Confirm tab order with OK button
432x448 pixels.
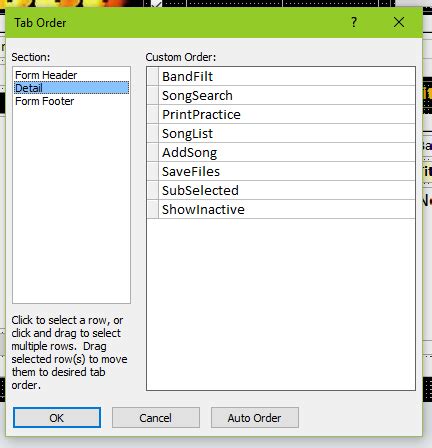57,417
